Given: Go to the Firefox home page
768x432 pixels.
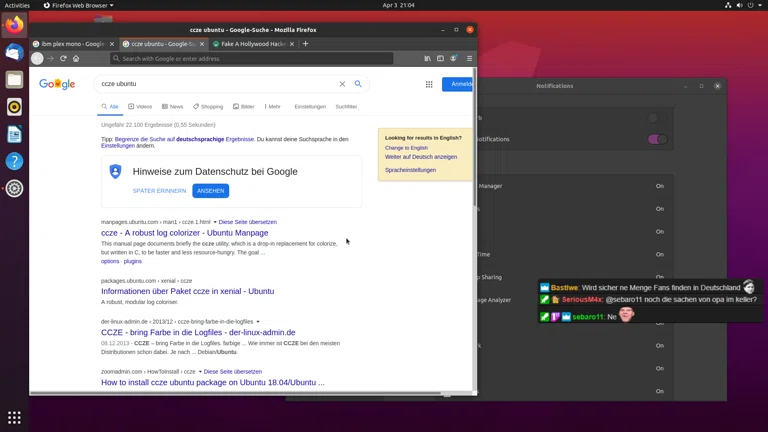Looking at the screenshot, I should (76, 58).
